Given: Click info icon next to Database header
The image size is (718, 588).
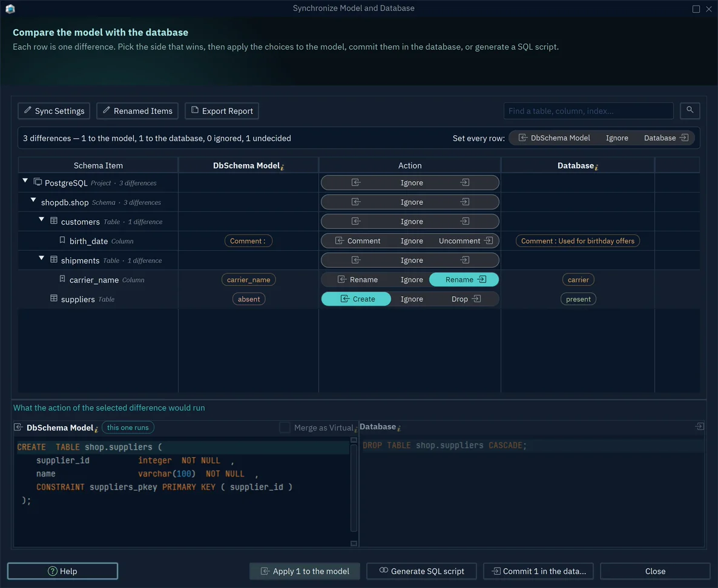Looking at the screenshot, I should [596, 168].
